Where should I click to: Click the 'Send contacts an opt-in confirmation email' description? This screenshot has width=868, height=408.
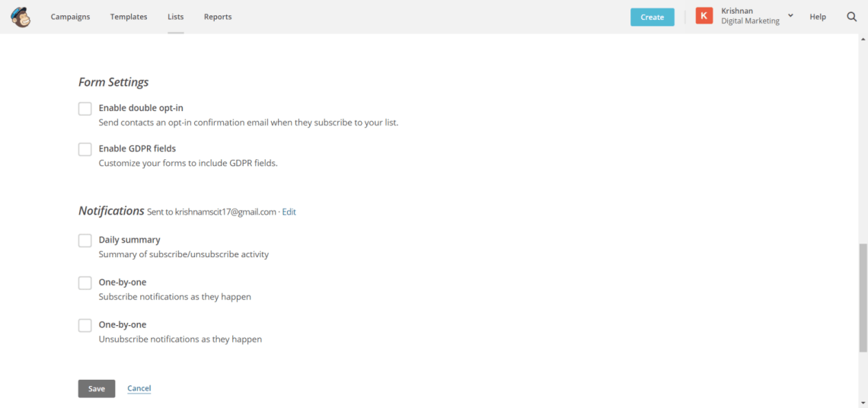(x=248, y=123)
